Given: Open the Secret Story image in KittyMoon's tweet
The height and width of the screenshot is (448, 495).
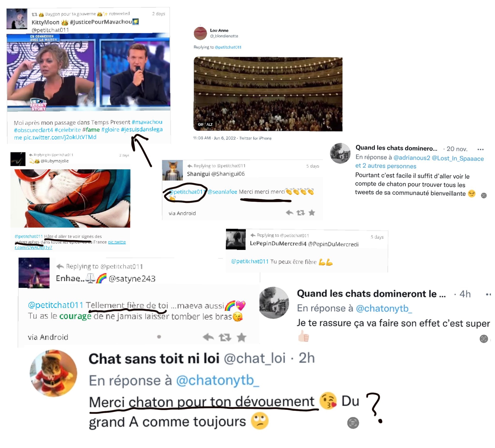Looking at the screenshot, I should [89, 73].
